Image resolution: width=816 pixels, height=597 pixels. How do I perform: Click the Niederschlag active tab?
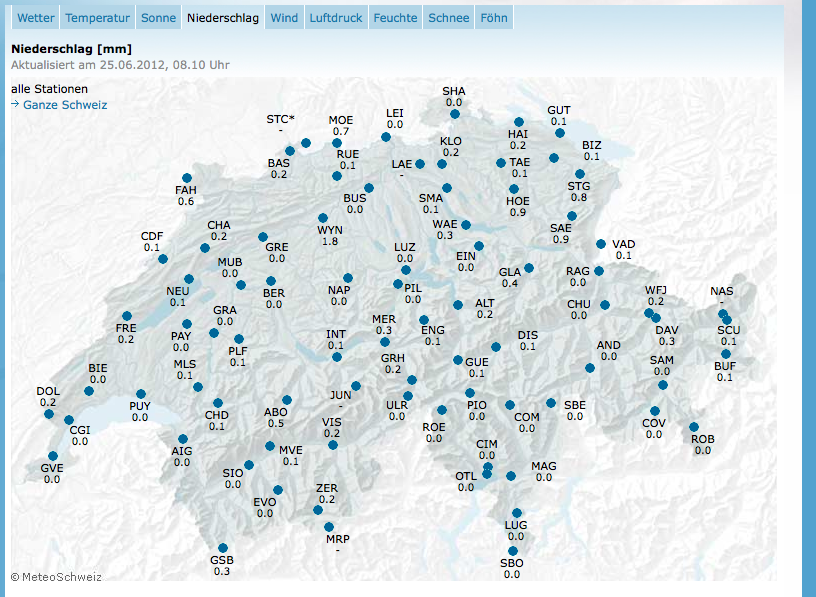tap(224, 18)
